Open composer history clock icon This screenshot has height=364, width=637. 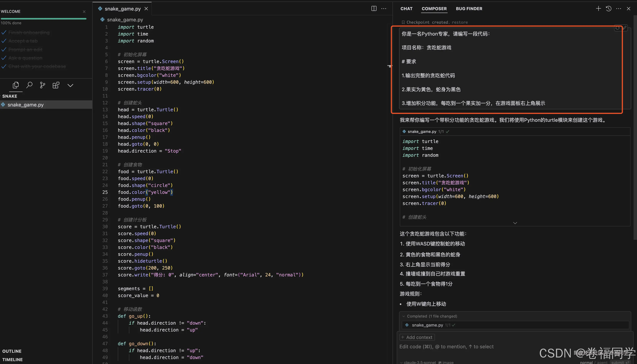(x=608, y=8)
